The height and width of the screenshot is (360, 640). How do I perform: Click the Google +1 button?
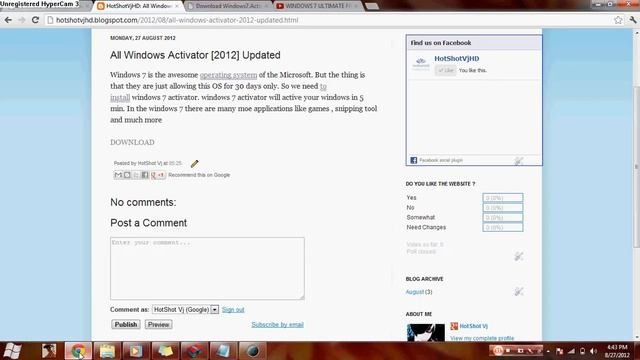point(158,175)
